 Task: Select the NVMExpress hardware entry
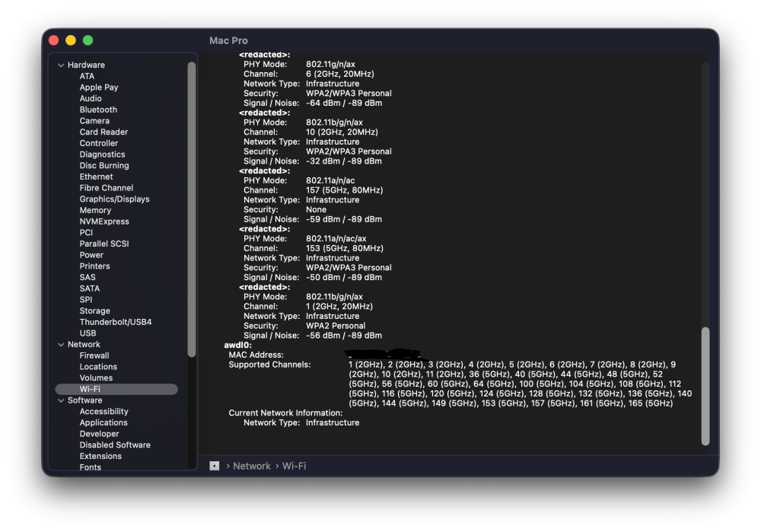pos(104,221)
